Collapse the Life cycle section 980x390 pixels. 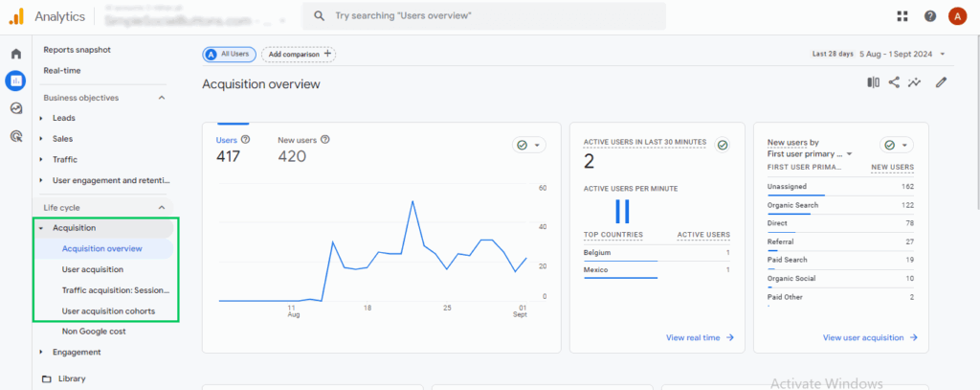pos(161,207)
